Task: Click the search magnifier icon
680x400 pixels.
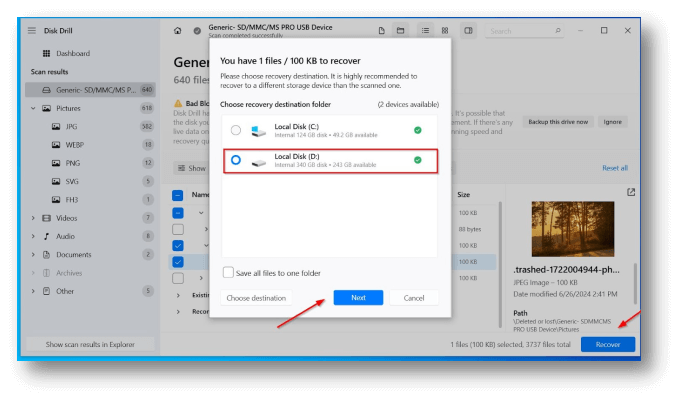Action: point(558,30)
